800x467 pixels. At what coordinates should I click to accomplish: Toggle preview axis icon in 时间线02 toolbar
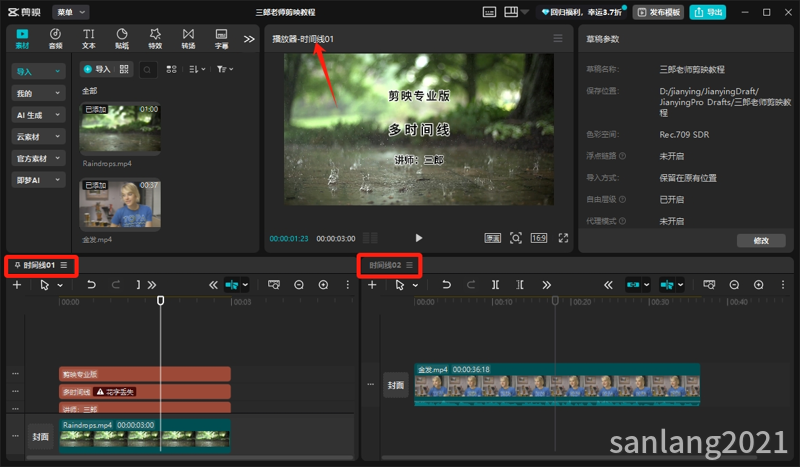coord(709,285)
